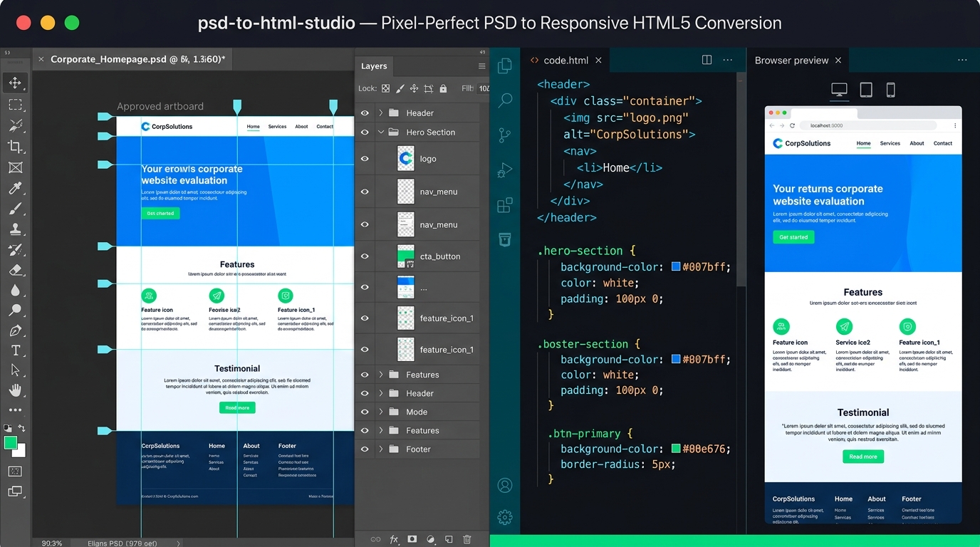Click the HTML5 shield icon in activity bar
This screenshot has width=980, height=547.
click(x=505, y=239)
